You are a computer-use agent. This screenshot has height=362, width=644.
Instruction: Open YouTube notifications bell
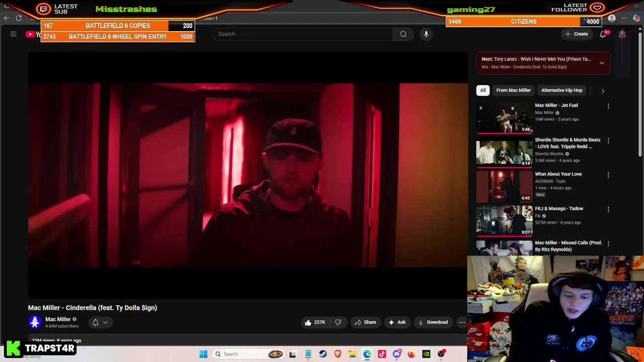coord(603,34)
